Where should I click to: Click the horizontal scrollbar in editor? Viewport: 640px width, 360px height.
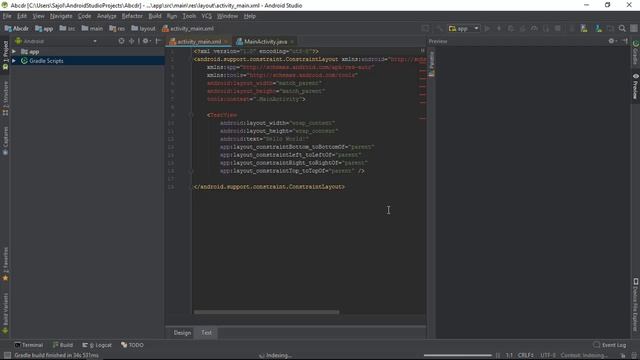click(x=267, y=312)
